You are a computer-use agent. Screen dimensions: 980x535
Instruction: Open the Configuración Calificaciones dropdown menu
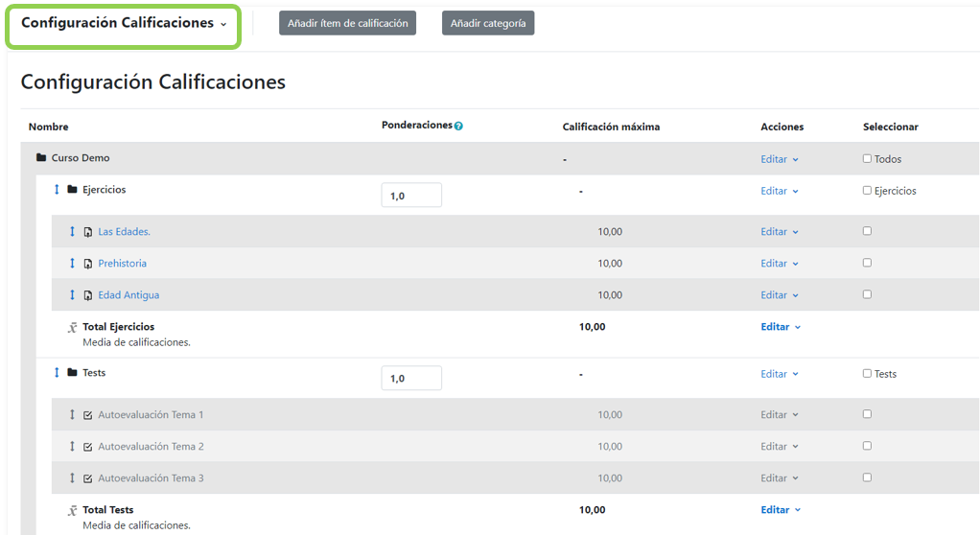123,23
